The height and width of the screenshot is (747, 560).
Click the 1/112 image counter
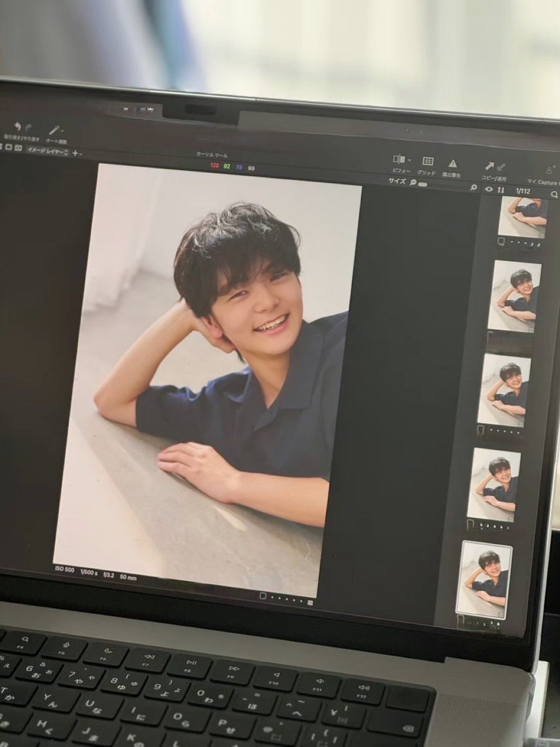(x=523, y=191)
